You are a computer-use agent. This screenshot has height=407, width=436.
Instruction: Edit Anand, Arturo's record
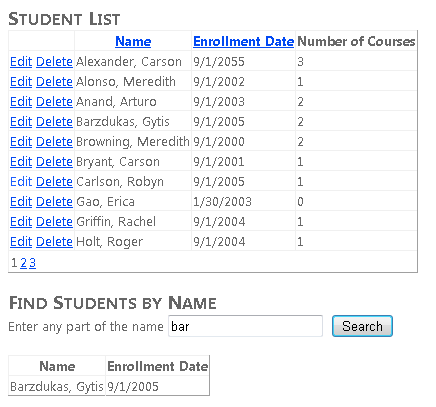[x=21, y=102]
